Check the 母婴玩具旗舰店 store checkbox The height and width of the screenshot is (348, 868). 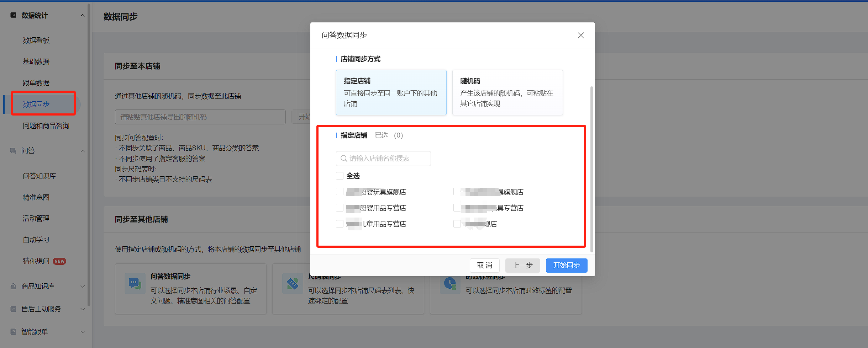(340, 192)
